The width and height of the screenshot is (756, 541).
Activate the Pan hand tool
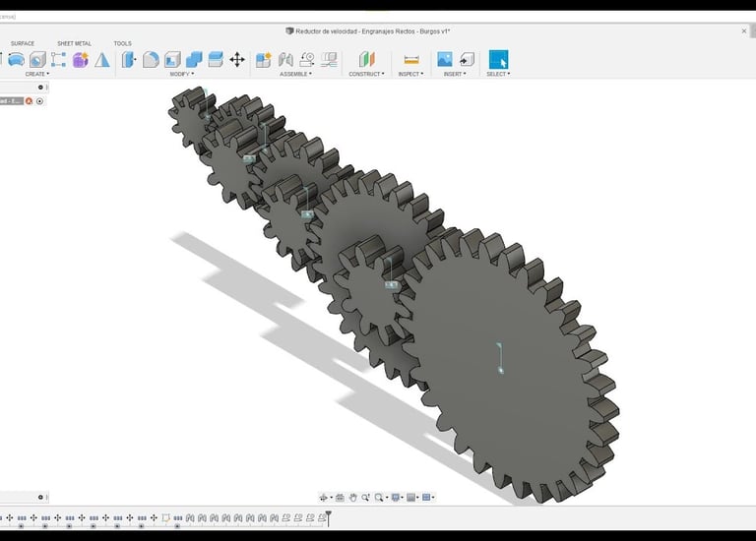tap(353, 498)
